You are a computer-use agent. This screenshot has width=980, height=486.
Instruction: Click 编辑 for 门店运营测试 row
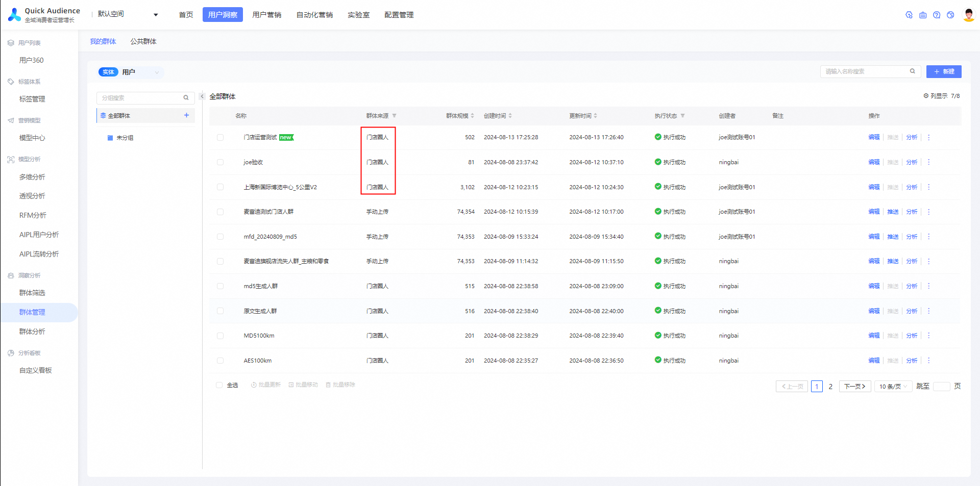coord(874,137)
